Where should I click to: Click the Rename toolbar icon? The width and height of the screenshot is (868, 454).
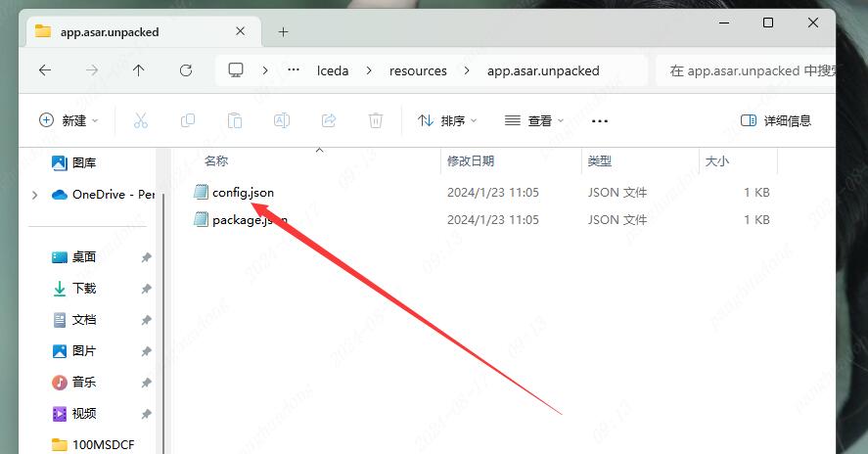[282, 120]
